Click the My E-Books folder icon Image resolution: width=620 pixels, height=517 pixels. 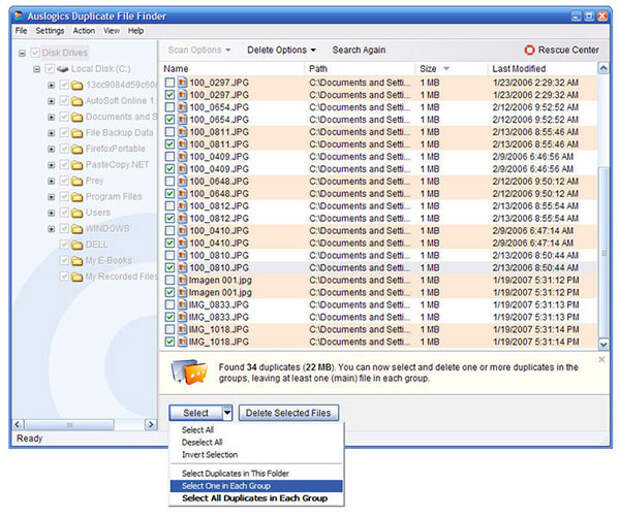pos(77,260)
